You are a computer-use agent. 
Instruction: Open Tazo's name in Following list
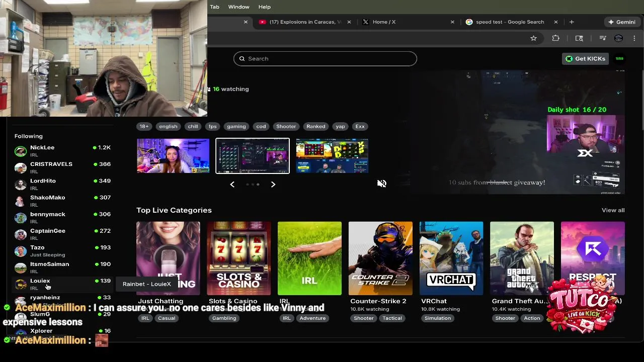point(37,247)
